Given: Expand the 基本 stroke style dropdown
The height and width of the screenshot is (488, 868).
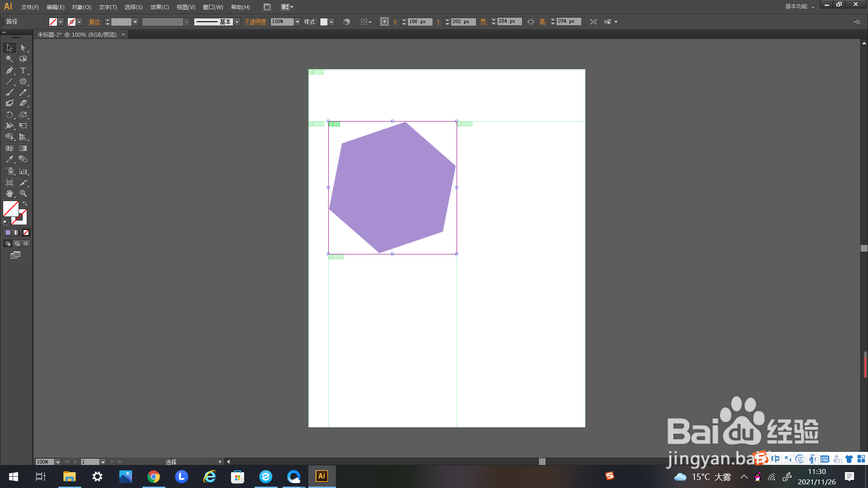Looking at the screenshot, I should (x=237, y=22).
